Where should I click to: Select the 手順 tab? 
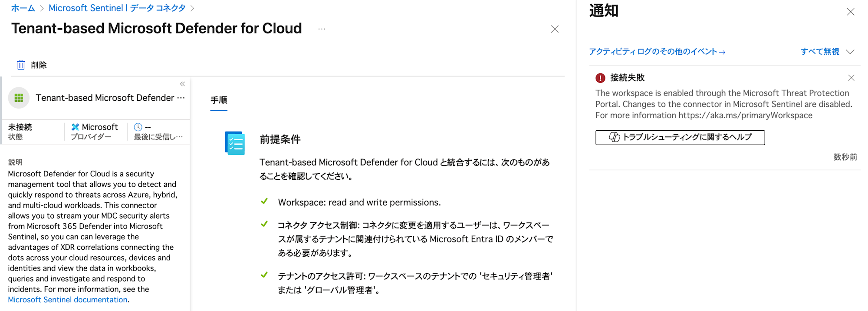click(219, 100)
